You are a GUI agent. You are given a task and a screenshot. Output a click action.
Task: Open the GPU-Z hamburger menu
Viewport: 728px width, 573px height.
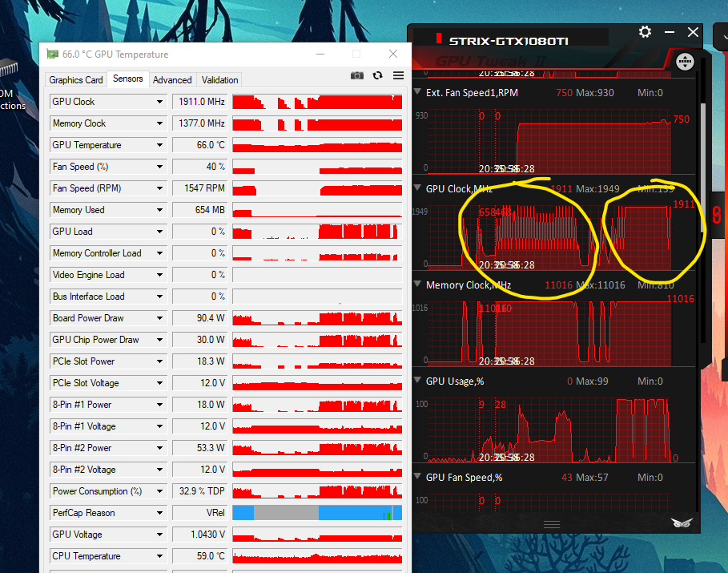tap(398, 75)
